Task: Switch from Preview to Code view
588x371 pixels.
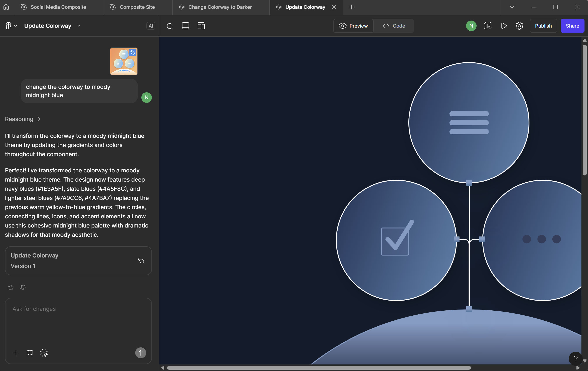Action: [393, 26]
